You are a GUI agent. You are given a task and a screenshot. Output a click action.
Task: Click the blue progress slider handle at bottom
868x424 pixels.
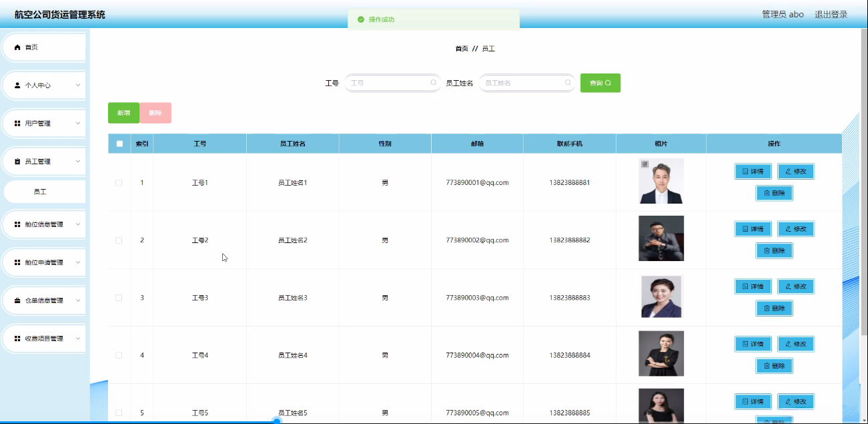(x=276, y=421)
